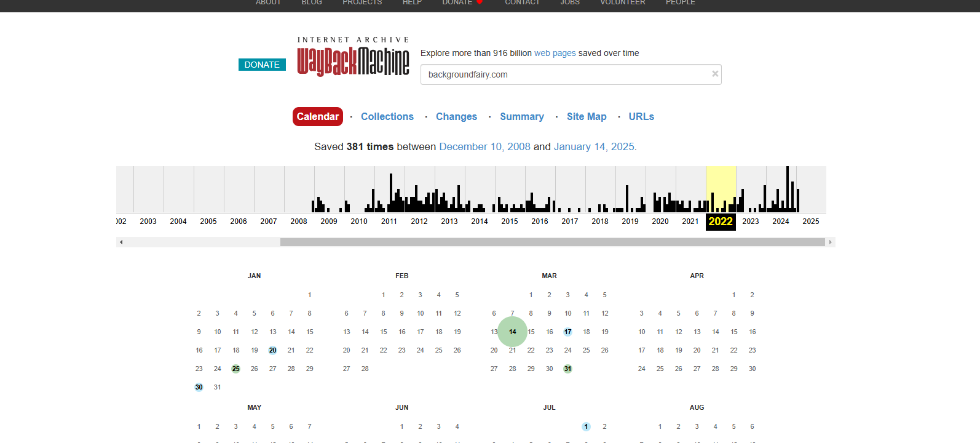Select year 2006 on the timeline

tap(239, 221)
